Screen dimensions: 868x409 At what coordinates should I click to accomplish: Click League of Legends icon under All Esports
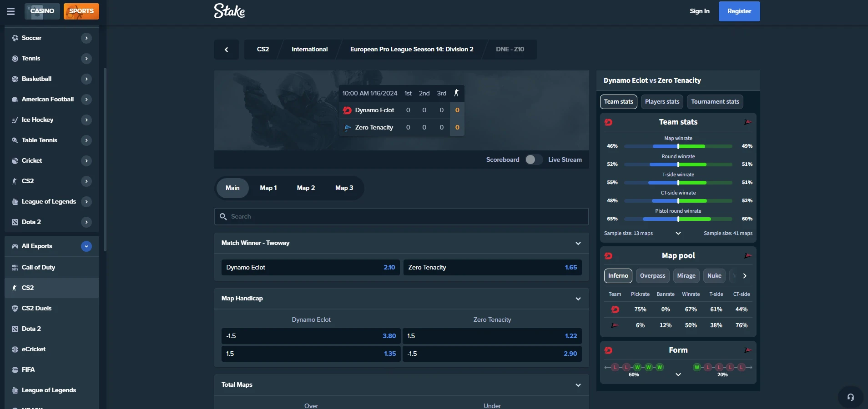[x=15, y=390]
